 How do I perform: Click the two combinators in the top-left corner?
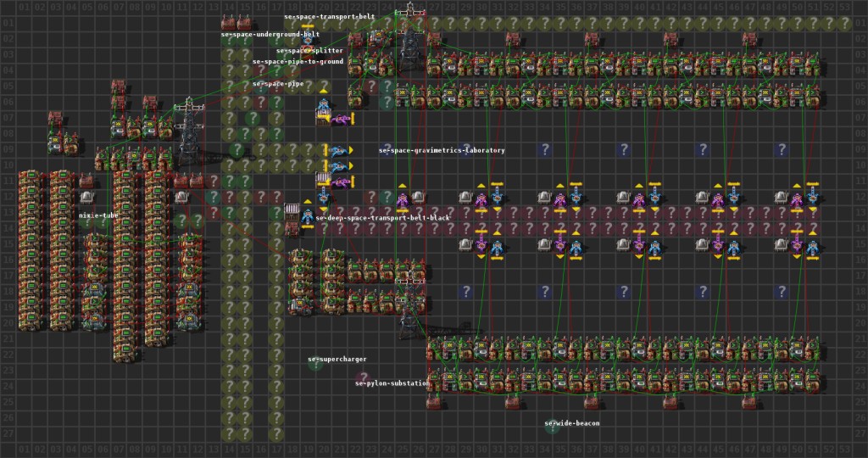tap(236, 21)
